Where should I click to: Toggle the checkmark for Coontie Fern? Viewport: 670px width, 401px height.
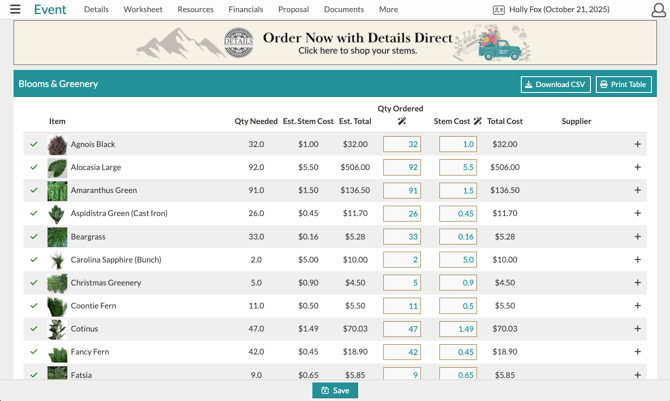point(34,306)
